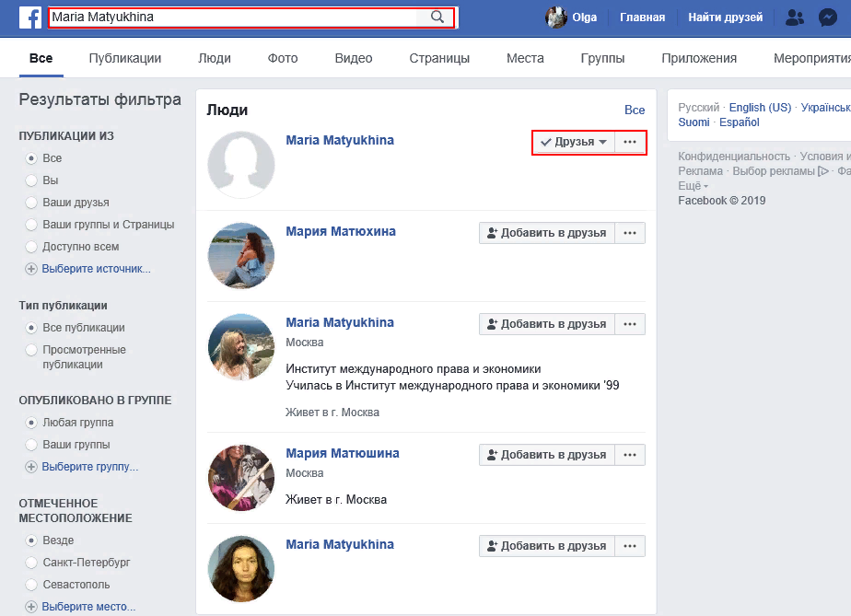Open the bottom Maria Matyukhina profile photo

coord(241,569)
